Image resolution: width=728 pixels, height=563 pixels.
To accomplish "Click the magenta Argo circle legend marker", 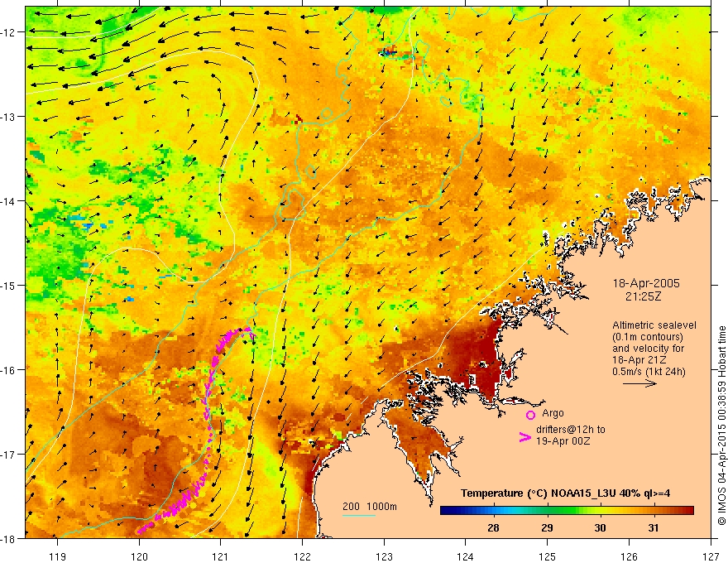I will click(x=530, y=415).
